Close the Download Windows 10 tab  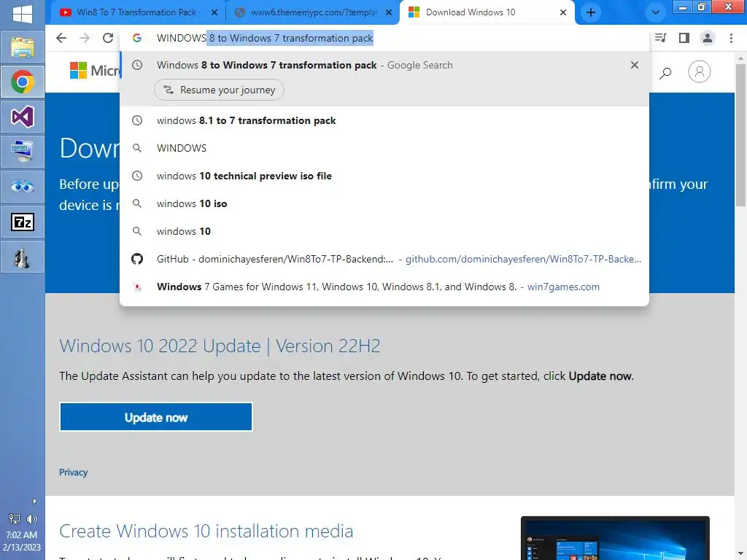click(x=563, y=13)
